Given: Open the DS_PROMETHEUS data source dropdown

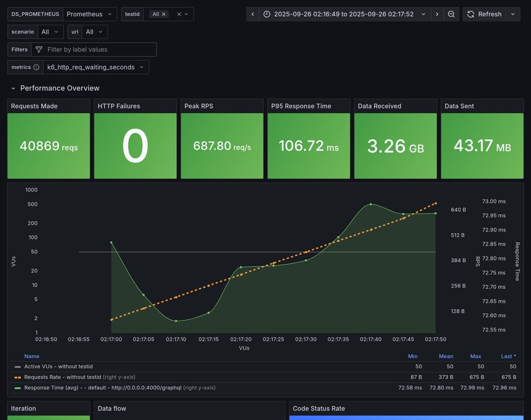Looking at the screenshot, I should click(x=90, y=14).
